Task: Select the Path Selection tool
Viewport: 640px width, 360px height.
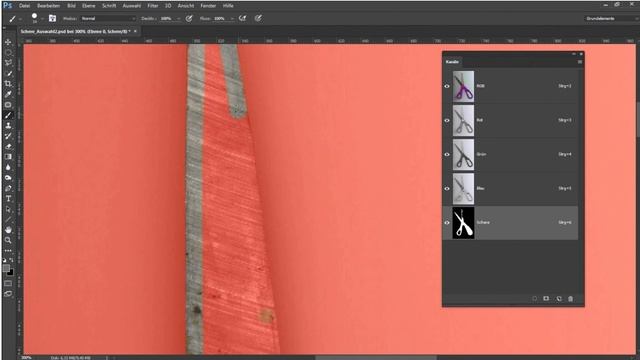Action: 8,209
